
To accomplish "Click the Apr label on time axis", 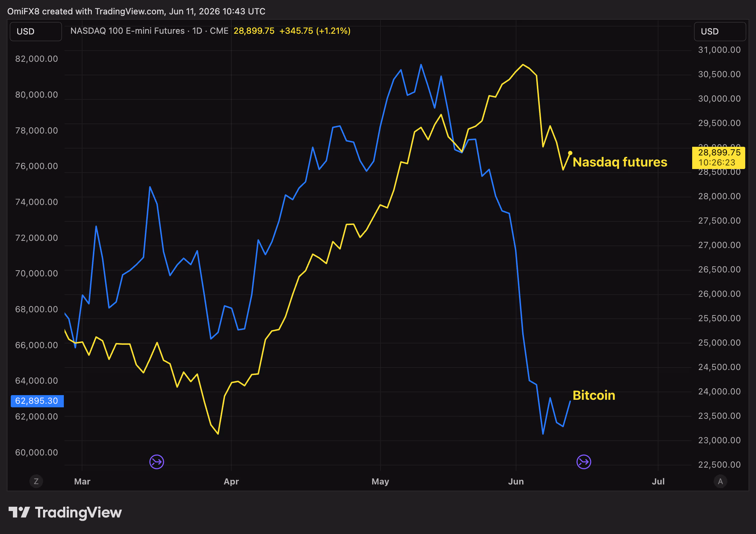I will coord(231,482).
